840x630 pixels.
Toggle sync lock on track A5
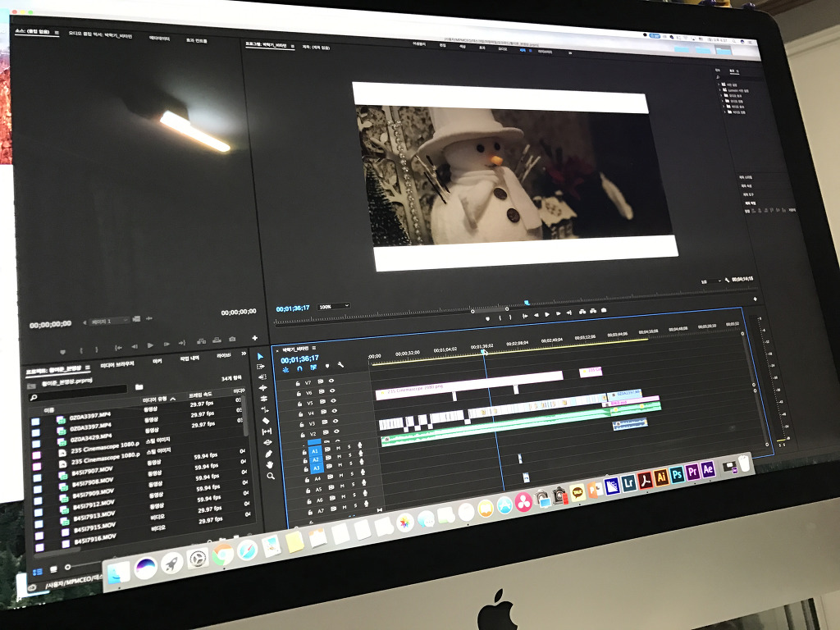pyautogui.click(x=331, y=488)
